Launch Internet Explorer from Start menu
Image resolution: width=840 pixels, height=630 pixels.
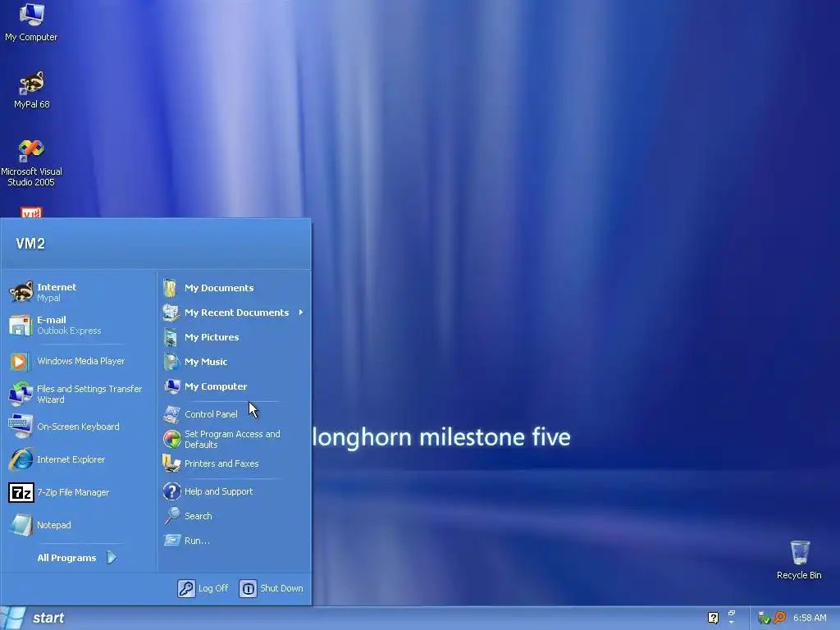coord(78,459)
